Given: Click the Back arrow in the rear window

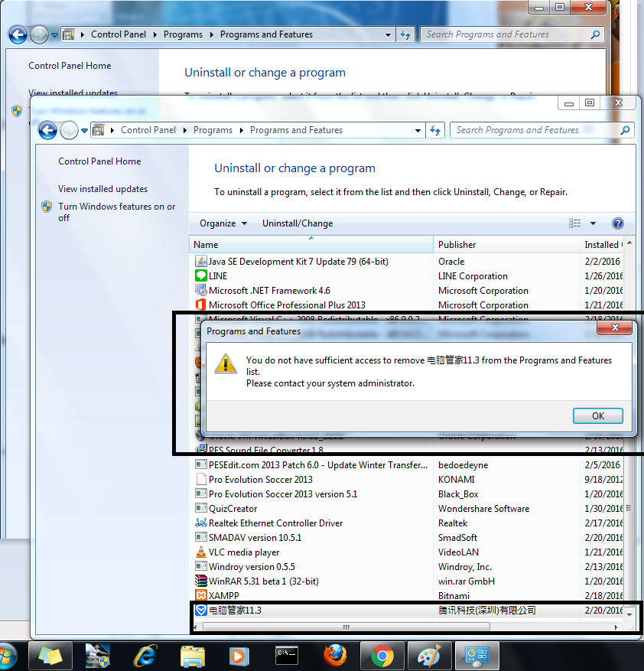Looking at the screenshot, I should click(x=18, y=34).
